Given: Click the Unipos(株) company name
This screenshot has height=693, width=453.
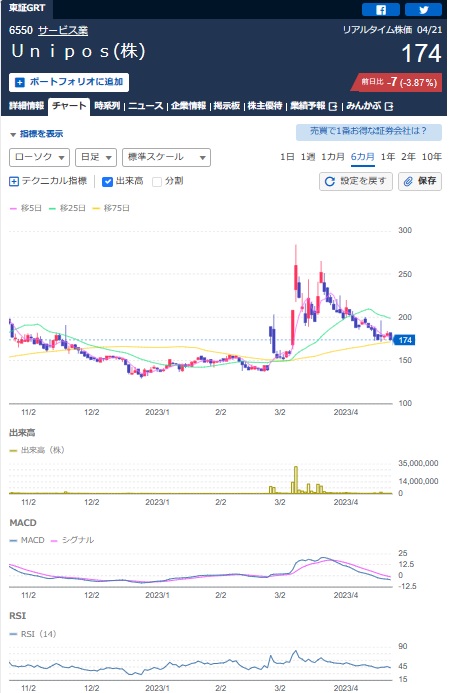Looking at the screenshot, I should (78, 51).
